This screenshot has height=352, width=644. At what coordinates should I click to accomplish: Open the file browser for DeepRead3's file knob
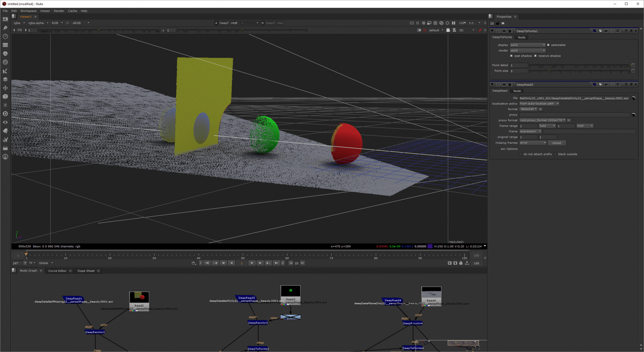point(634,98)
